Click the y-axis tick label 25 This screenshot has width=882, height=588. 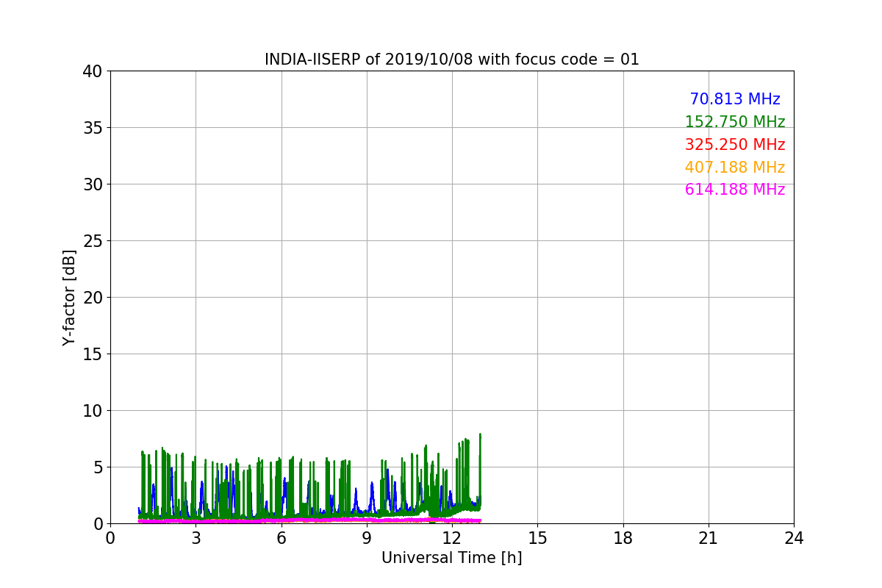(92, 241)
